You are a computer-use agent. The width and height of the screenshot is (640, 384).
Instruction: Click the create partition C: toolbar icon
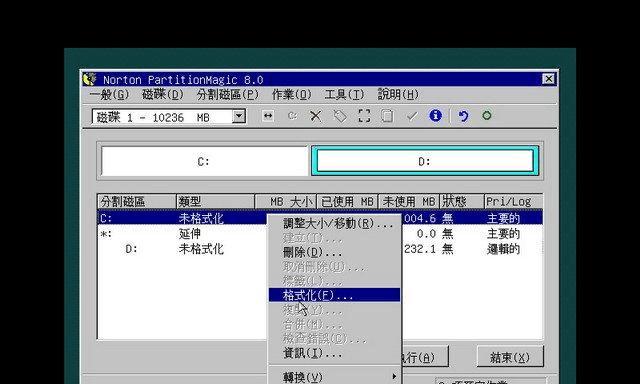(292, 116)
